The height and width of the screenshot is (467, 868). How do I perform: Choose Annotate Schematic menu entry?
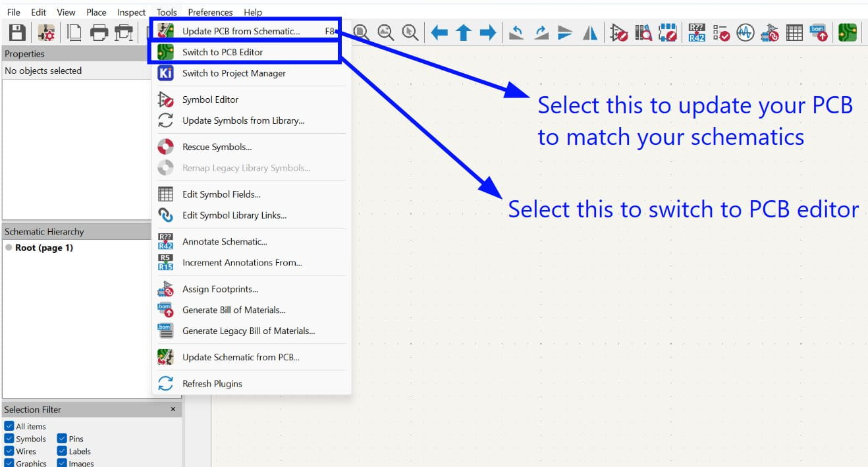[x=252, y=242]
